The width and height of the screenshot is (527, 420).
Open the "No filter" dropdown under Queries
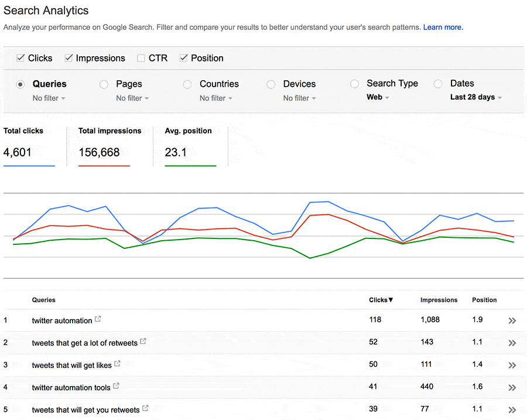coord(49,98)
